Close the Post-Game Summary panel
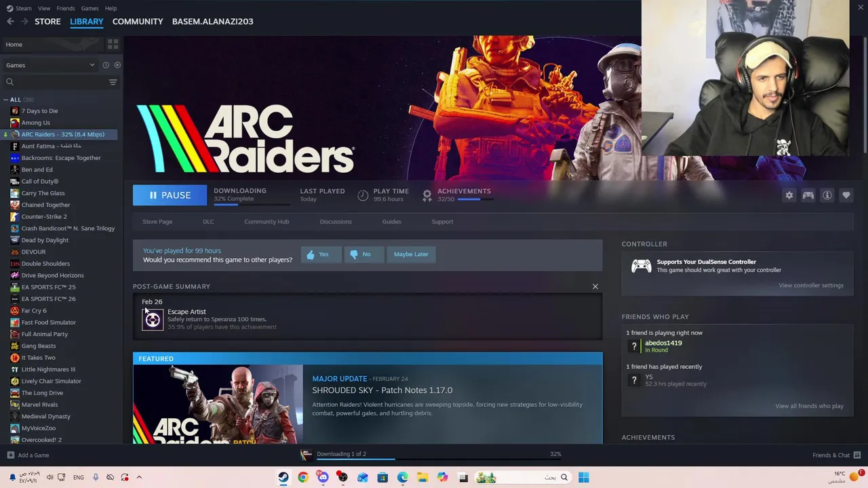 point(595,287)
